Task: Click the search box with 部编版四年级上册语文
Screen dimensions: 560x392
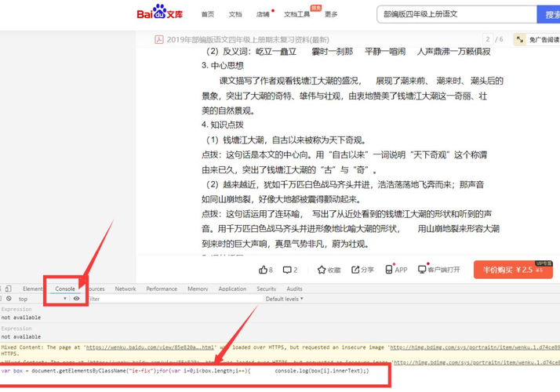Action: (455, 14)
